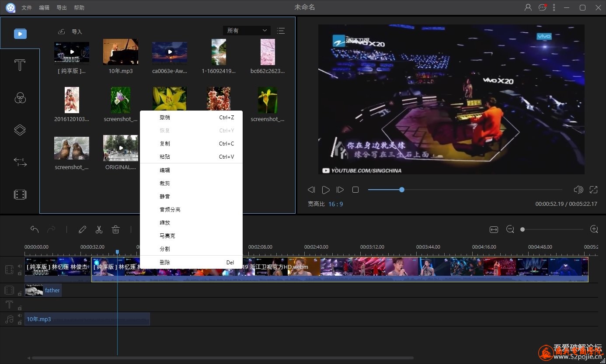Open the 所有 media filter dropdown
Screen dimensions: 606x364
tap(247, 31)
